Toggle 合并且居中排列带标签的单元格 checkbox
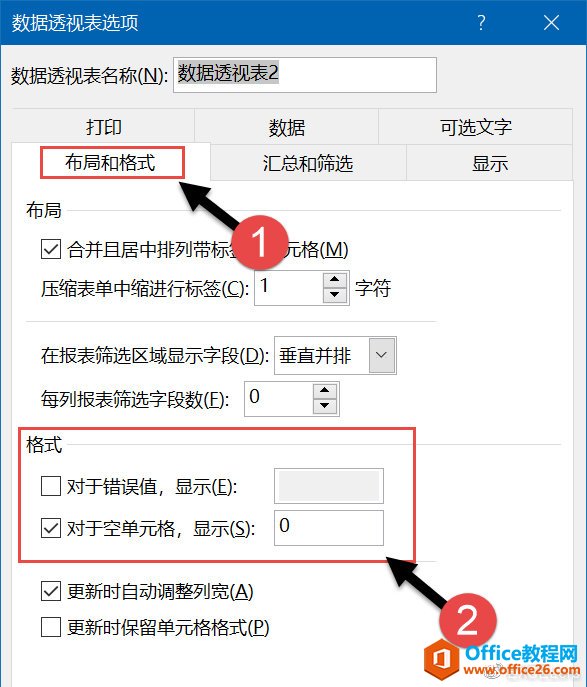587x687 pixels. [x=51, y=250]
